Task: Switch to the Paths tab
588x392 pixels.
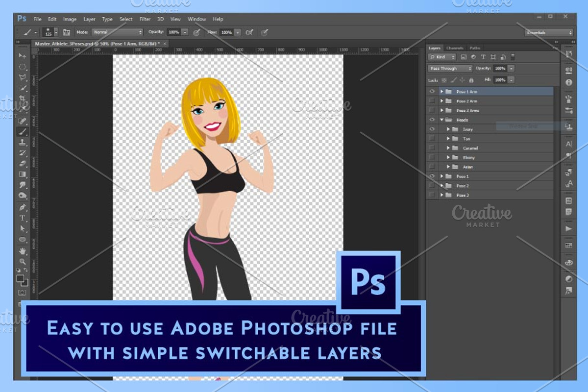Action: (x=475, y=48)
